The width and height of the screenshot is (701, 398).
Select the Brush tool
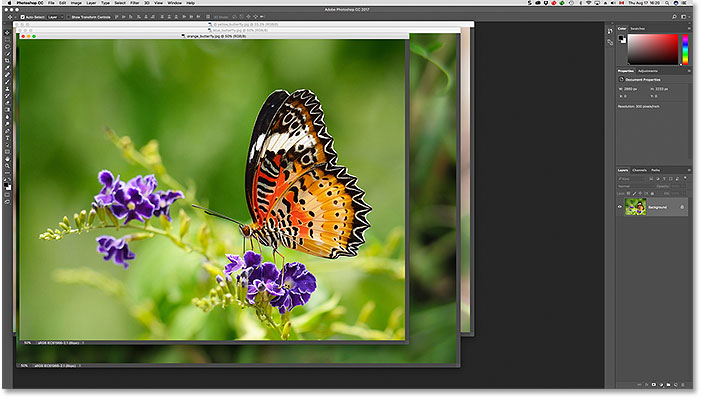[x=7, y=81]
